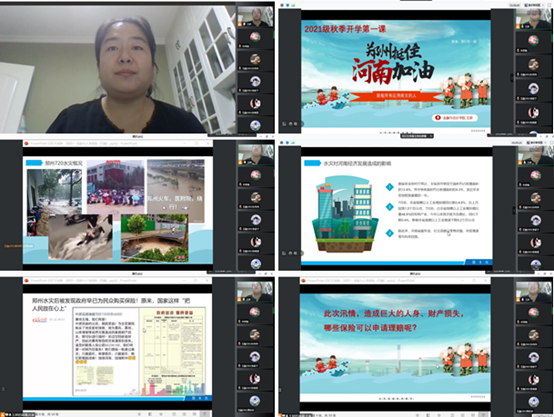
Task: Click the green network signal icon above the 河南加油 slide
Action: point(293,5)
